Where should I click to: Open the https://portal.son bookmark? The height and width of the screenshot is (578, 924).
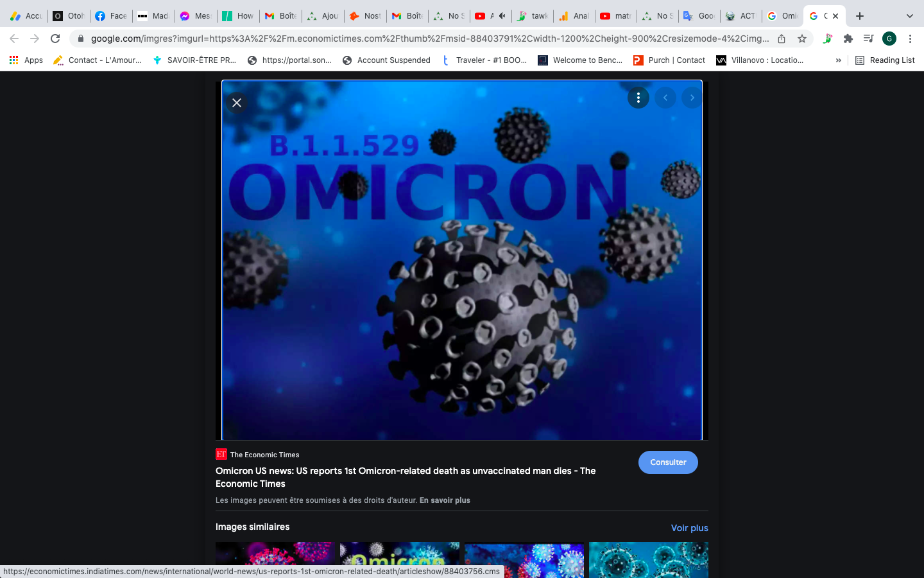(289, 60)
